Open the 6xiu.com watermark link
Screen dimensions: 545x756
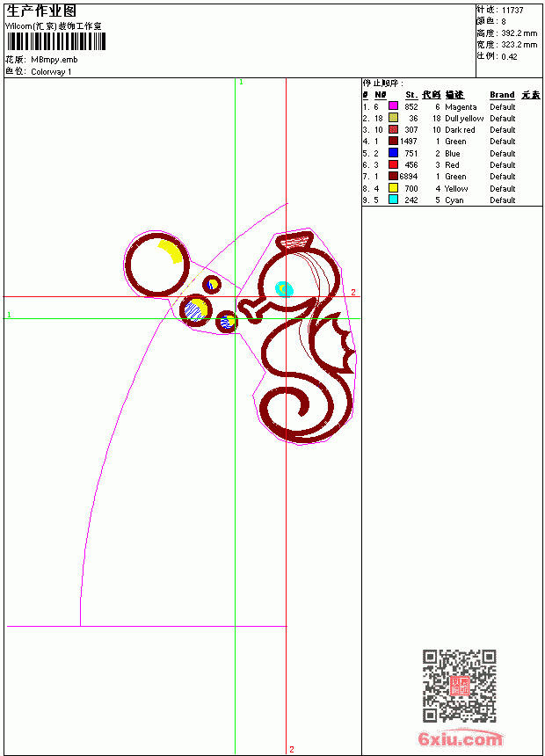click(x=460, y=738)
